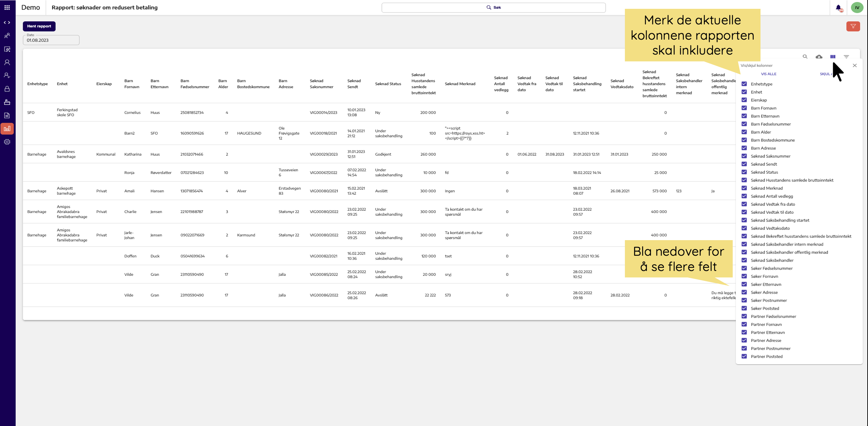Screen dimensions: 868x426
Task: Toggle the Søknad Merknad checkbox
Action: coord(744,188)
